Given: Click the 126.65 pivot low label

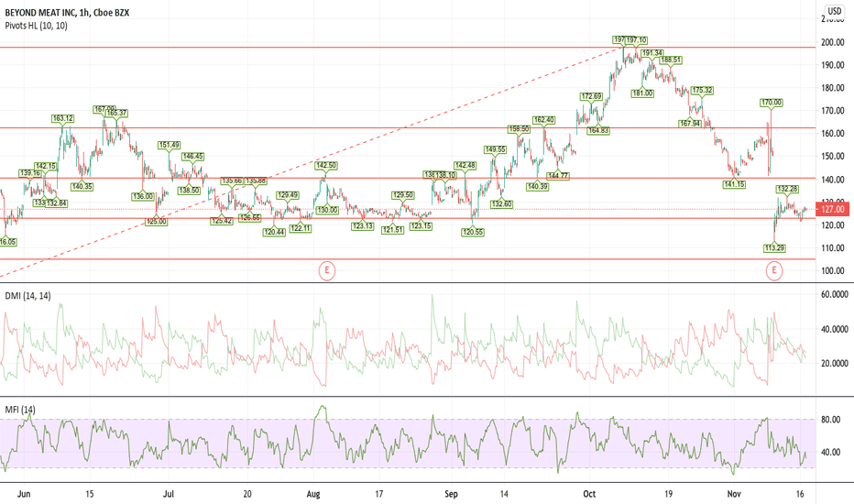Looking at the screenshot, I should pos(250,217).
